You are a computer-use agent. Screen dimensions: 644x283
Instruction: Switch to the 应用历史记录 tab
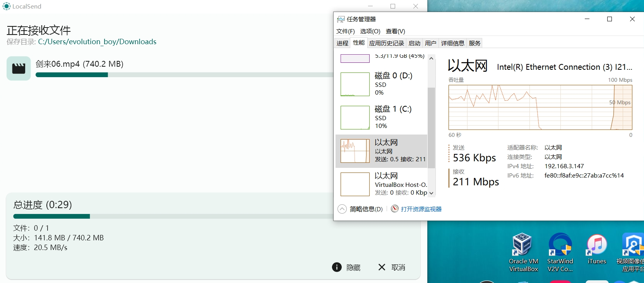click(386, 43)
